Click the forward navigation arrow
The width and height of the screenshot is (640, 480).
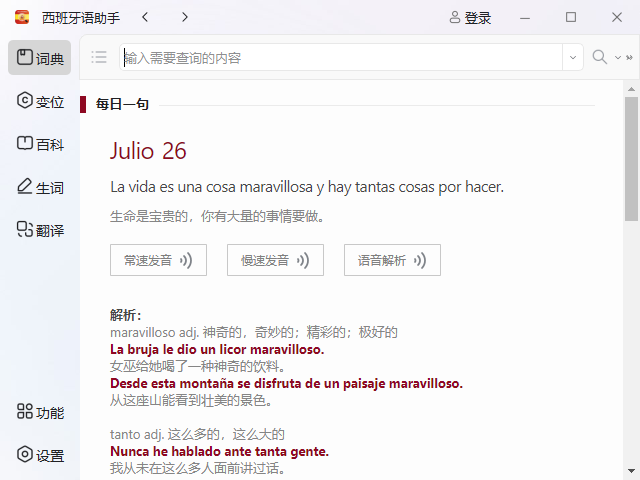184,17
